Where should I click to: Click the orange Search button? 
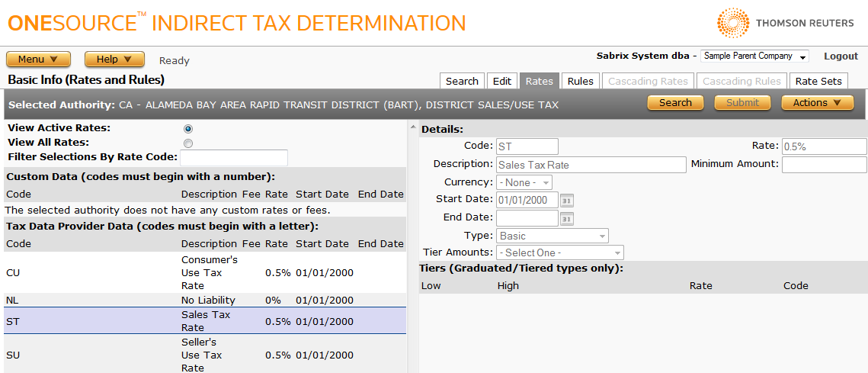tap(675, 103)
